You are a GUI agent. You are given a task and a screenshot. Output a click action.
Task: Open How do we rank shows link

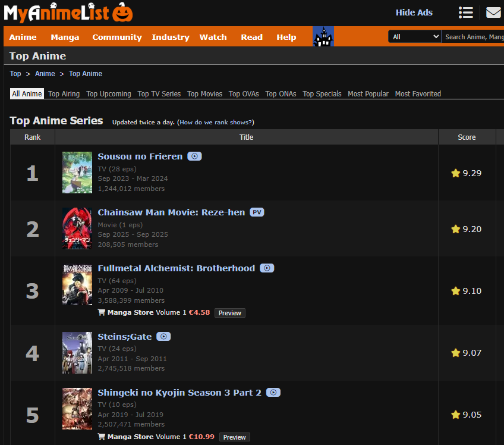215,123
